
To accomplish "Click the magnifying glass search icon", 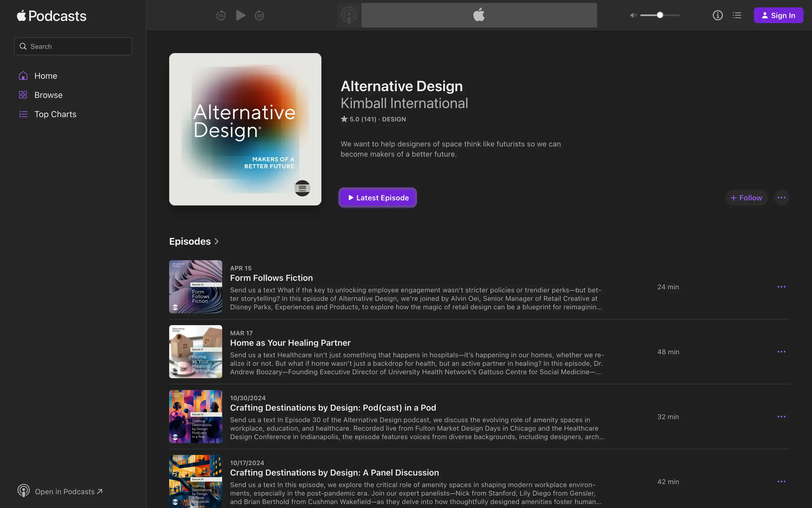I will (23, 46).
